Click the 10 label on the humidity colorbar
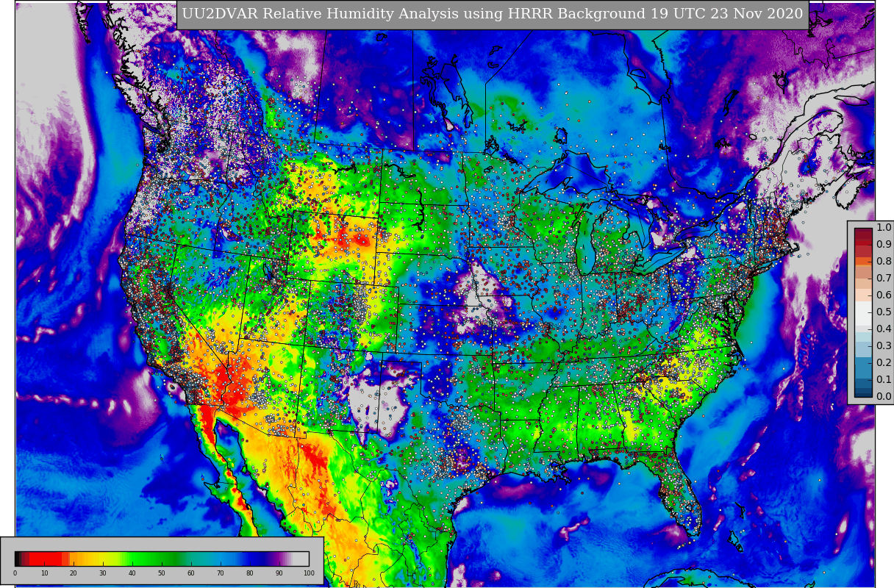 tap(44, 573)
